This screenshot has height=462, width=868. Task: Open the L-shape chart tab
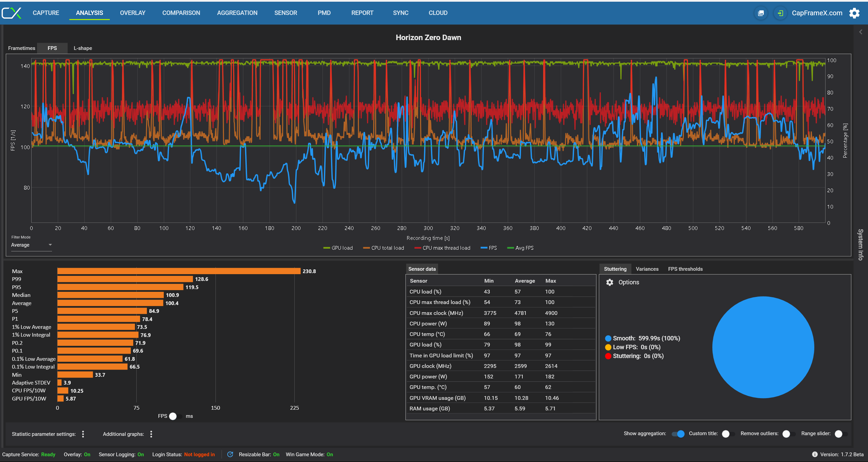click(x=83, y=48)
